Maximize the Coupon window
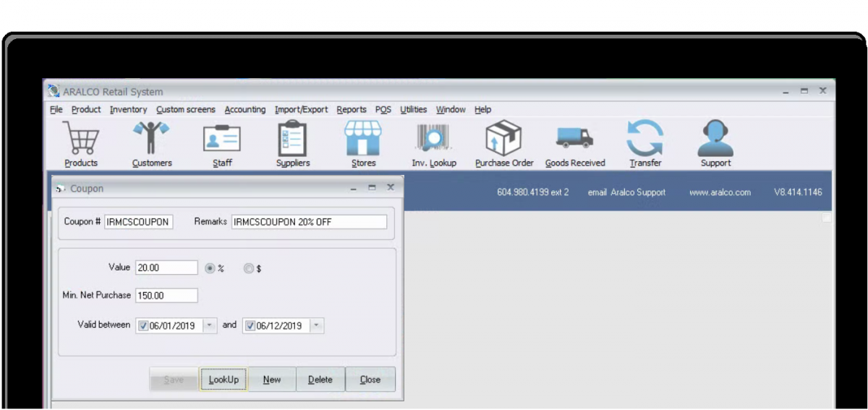The width and height of the screenshot is (868, 410). point(372,188)
